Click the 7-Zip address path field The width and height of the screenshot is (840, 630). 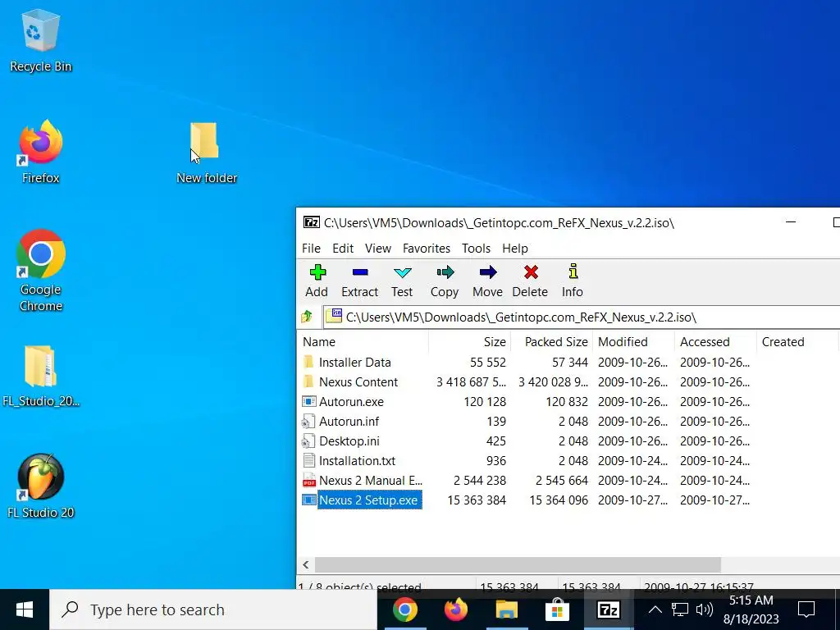(582, 317)
